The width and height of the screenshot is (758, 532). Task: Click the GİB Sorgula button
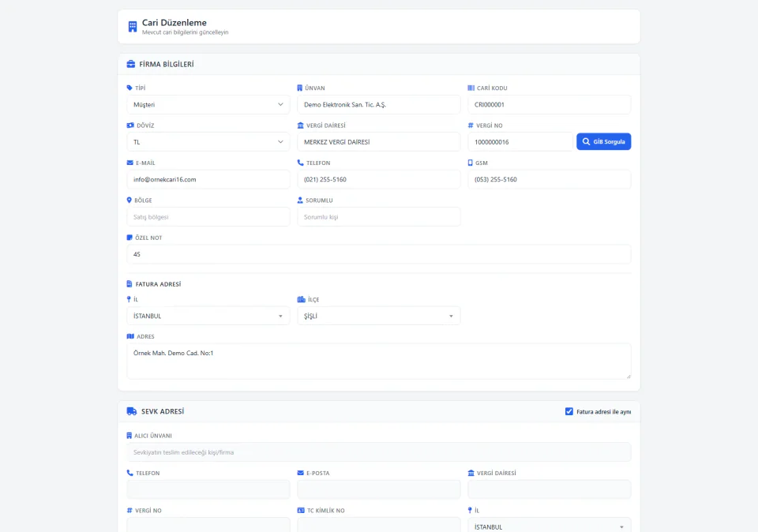coord(603,141)
